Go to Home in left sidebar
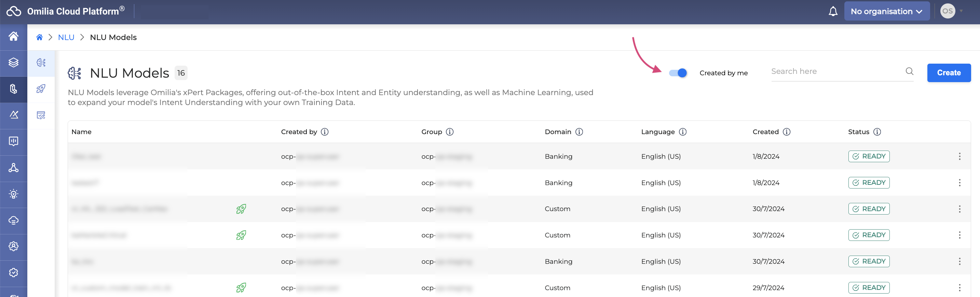980x297 pixels. (14, 36)
